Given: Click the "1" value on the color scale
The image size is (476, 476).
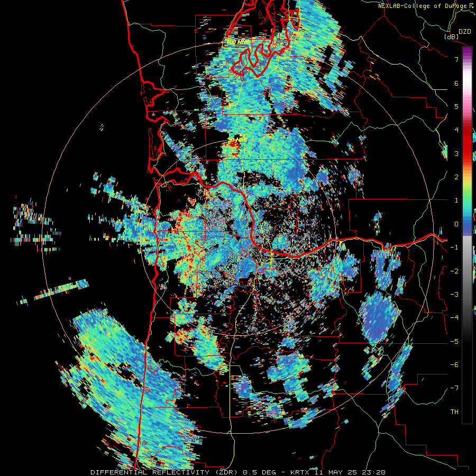Looking at the screenshot, I should click(456, 200).
